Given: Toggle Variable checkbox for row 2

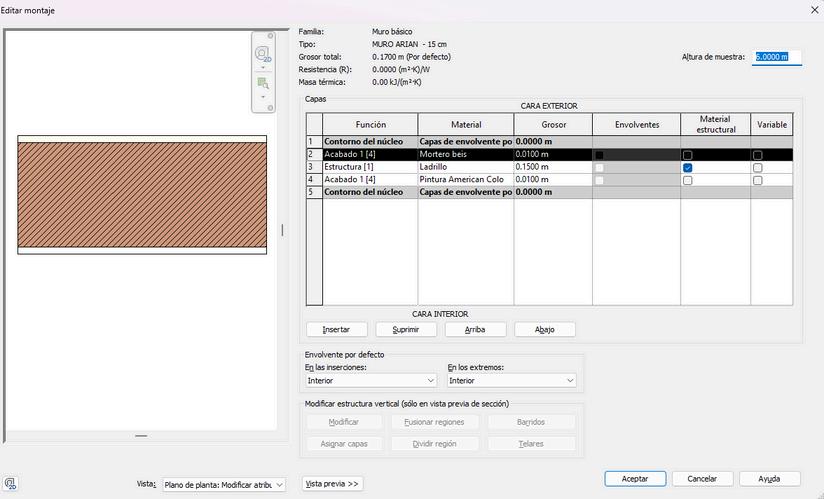Looking at the screenshot, I should coord(757,155).
